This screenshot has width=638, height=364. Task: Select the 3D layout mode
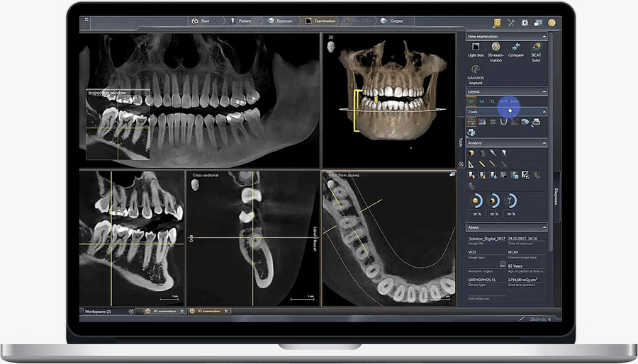[x=471, y=101]
